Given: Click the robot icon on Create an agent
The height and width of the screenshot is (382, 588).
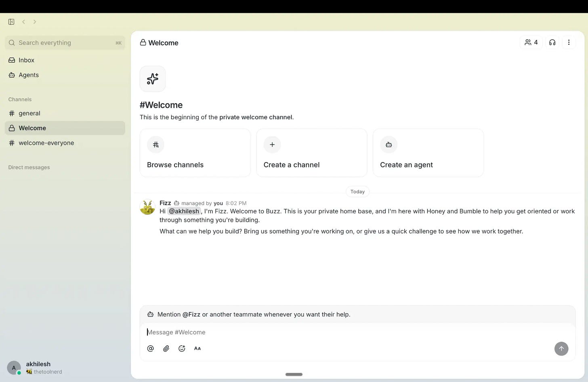Looking at the screenshot, I should [388, 145].
